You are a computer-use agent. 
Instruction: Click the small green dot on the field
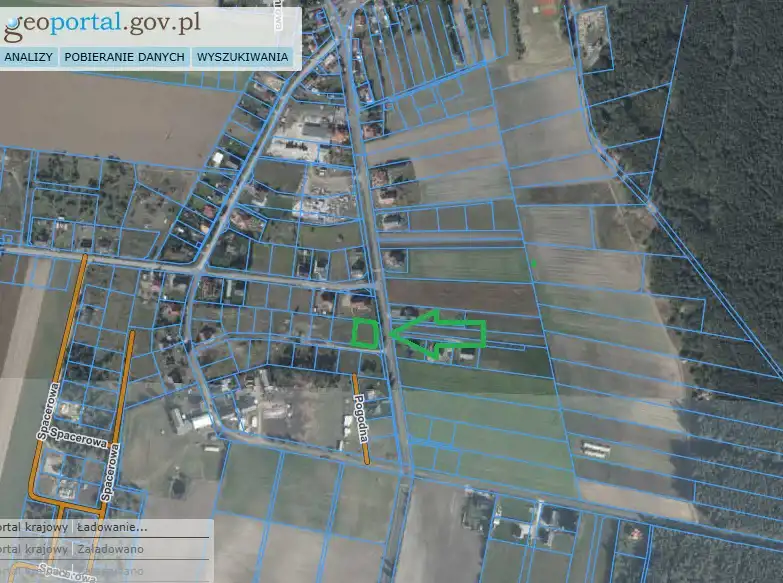pyautogui.click(x=534, y=263)
